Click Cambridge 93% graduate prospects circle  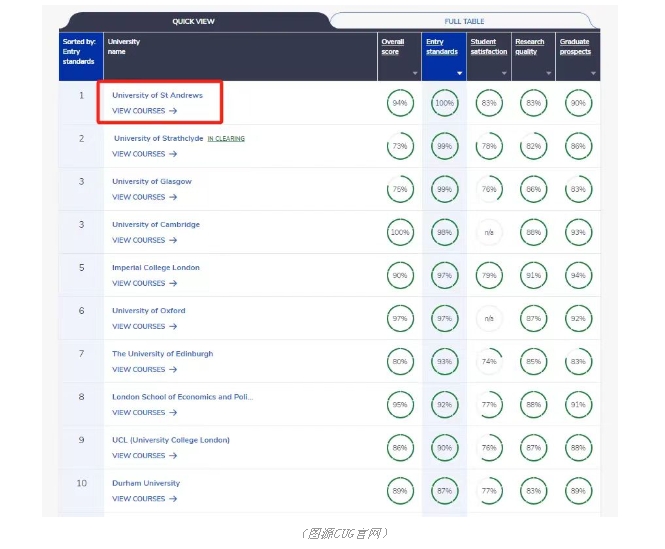(x=578, y=232)
